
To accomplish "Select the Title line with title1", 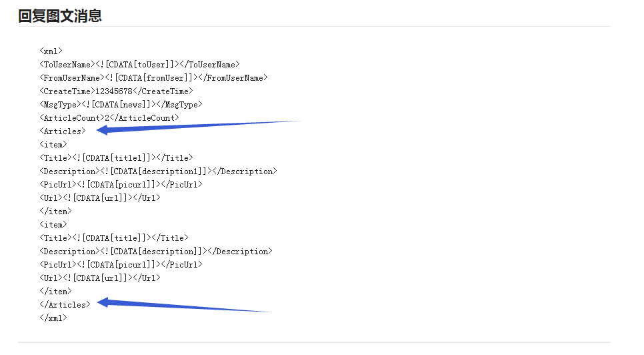I will [116, 157].
